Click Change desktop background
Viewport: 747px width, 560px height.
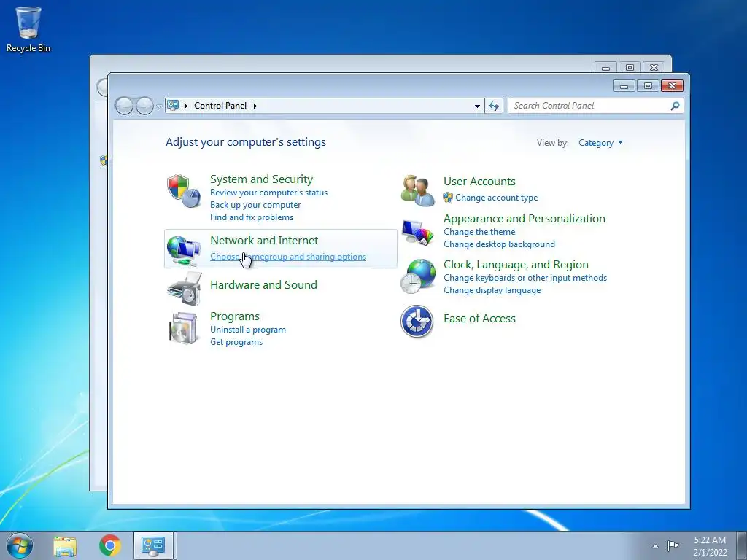(x=499, y=244)
